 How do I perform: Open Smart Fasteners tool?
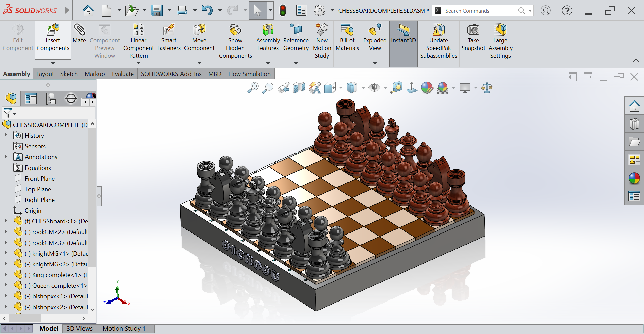169,38
